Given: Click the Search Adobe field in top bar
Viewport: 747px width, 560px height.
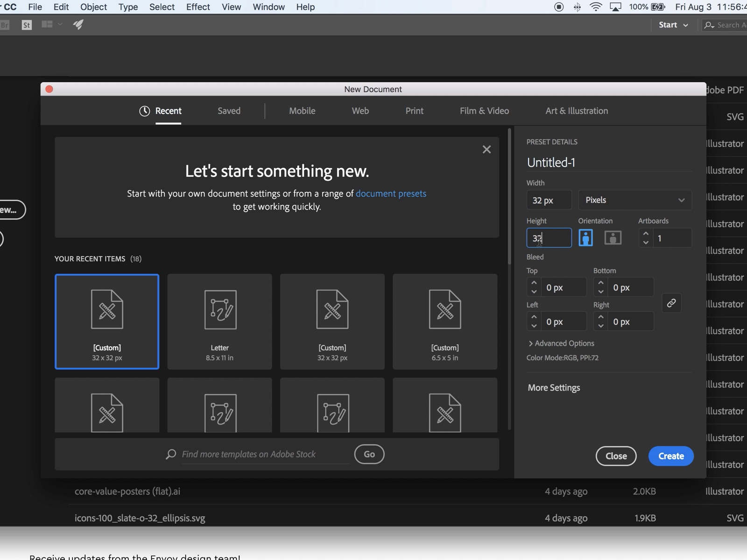Looking at the screenshot, I should pyautogui.click(x=725, y=25).
